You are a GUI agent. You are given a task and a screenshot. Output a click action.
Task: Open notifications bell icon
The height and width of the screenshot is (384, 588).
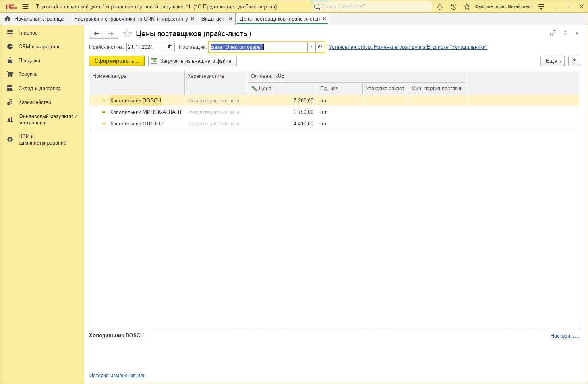coord(440,6)
